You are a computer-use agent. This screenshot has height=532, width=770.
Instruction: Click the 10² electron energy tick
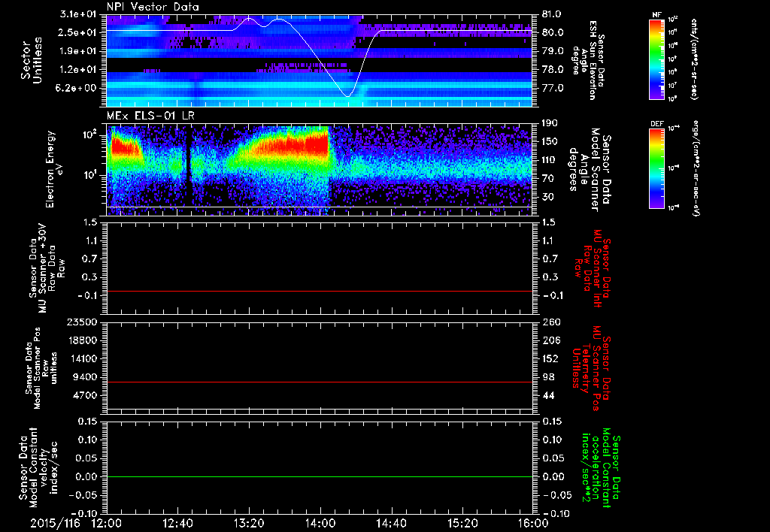(x=91, y=135)
